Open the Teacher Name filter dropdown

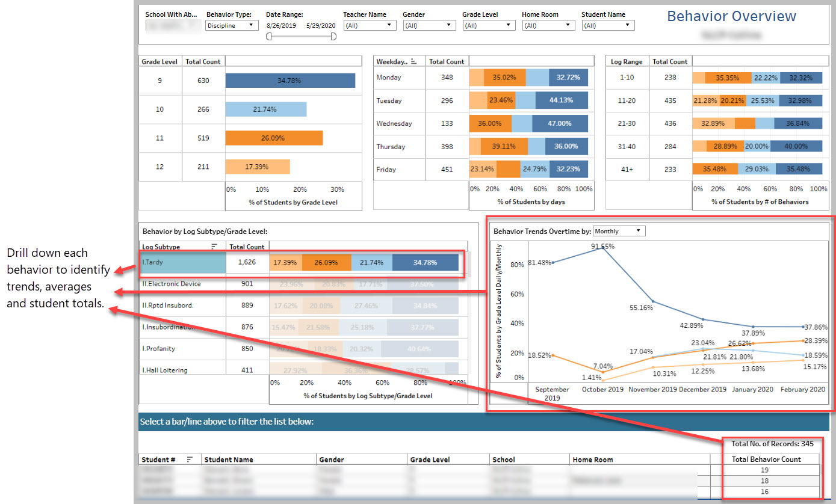370,25
